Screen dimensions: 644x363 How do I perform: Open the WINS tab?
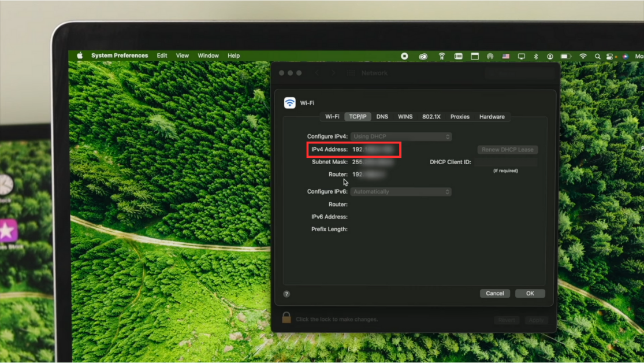405,117
